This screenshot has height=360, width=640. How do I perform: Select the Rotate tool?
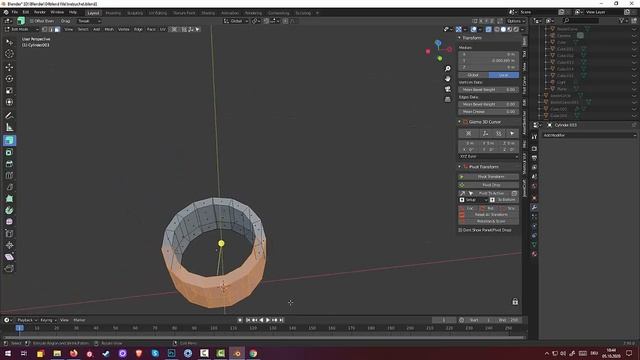tap(9, 79)
